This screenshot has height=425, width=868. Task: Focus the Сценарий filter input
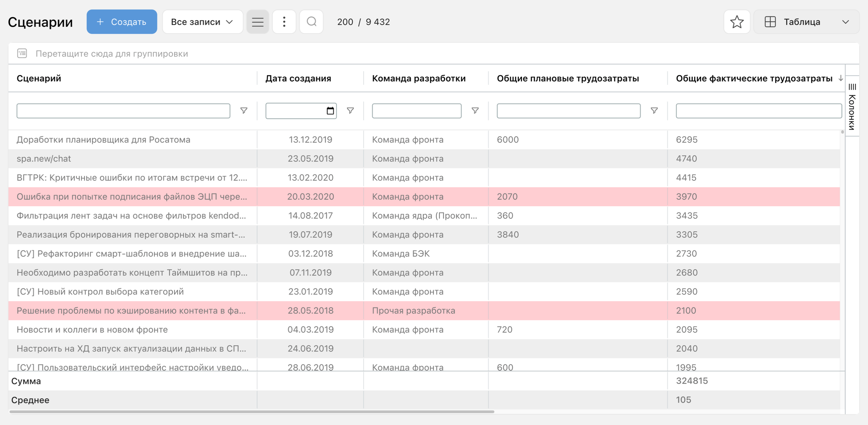(x=123, y=111)
